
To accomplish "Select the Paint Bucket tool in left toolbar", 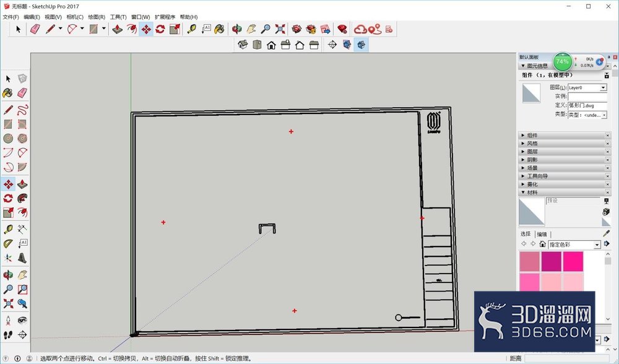I will [7, 93].
